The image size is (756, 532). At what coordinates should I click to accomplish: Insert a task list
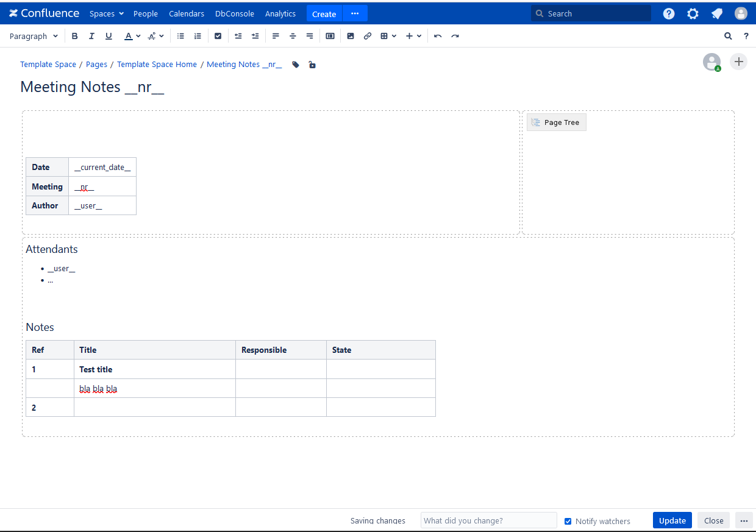point(218,36)
